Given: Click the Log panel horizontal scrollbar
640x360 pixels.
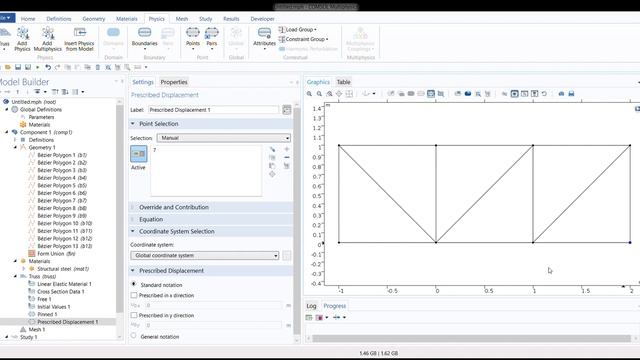Looking at the screenshot, I should point(471,338).
